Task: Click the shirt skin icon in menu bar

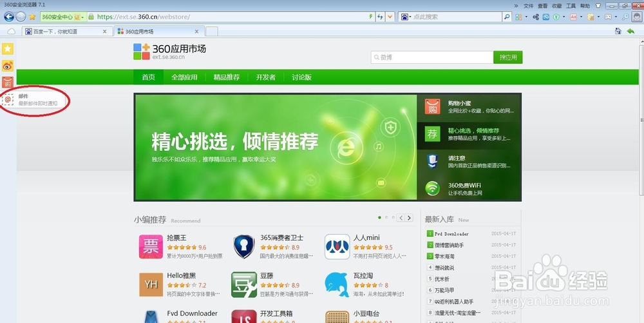Action: (x=598, y=6)
